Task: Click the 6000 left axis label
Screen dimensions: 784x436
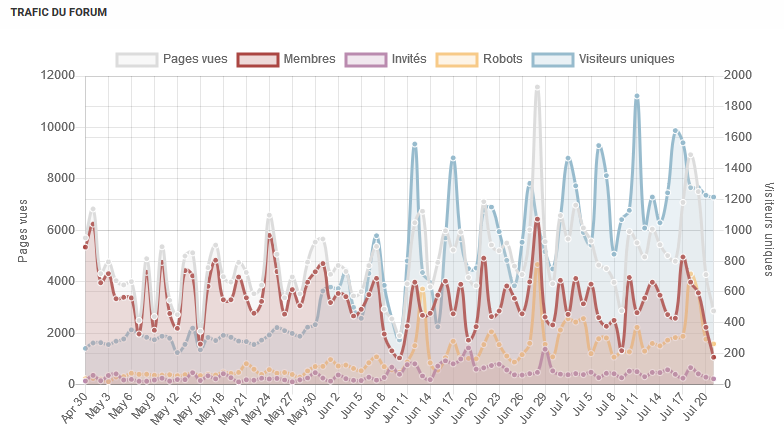Action: (x=60, y=230)
